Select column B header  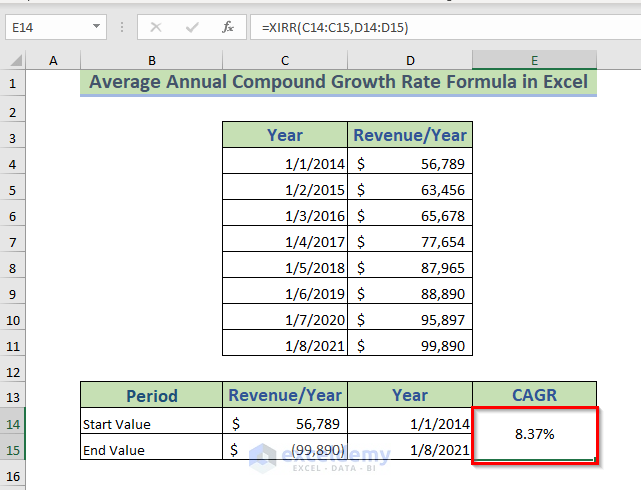point(152,60)
